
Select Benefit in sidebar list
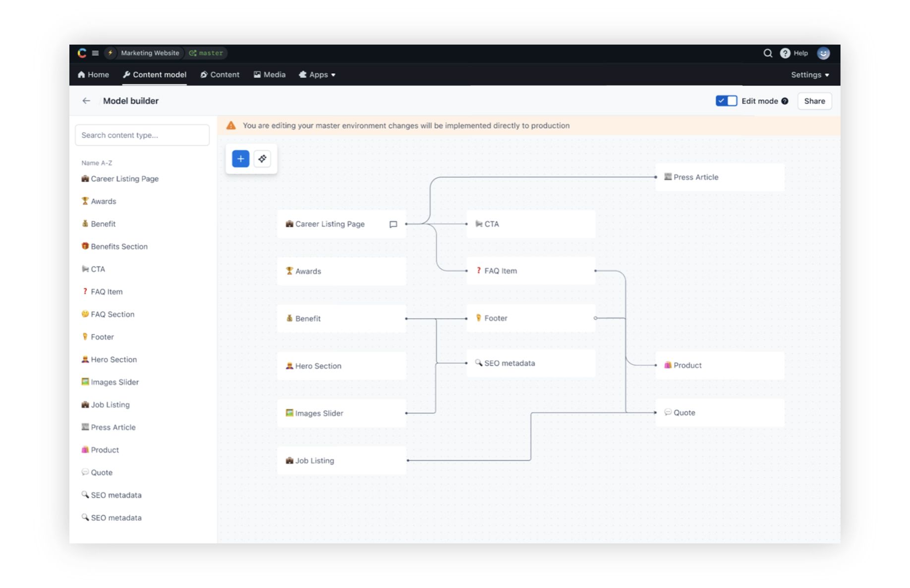point(99,223)
